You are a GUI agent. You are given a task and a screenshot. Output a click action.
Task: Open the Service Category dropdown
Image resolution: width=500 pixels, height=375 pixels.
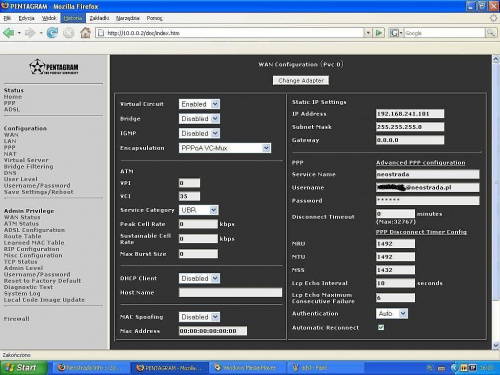[x=199, y=210]
